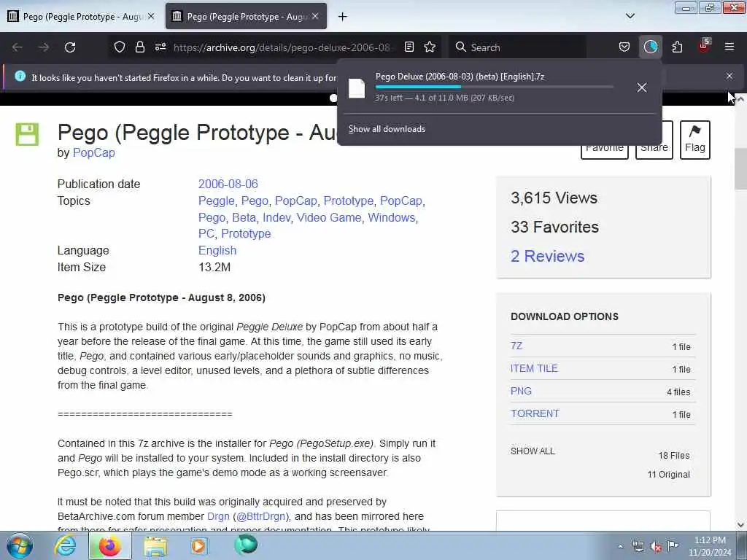The width and height of the screenshot is (747, 560).
Task: Click the Search input field
Action: (517, 47)
